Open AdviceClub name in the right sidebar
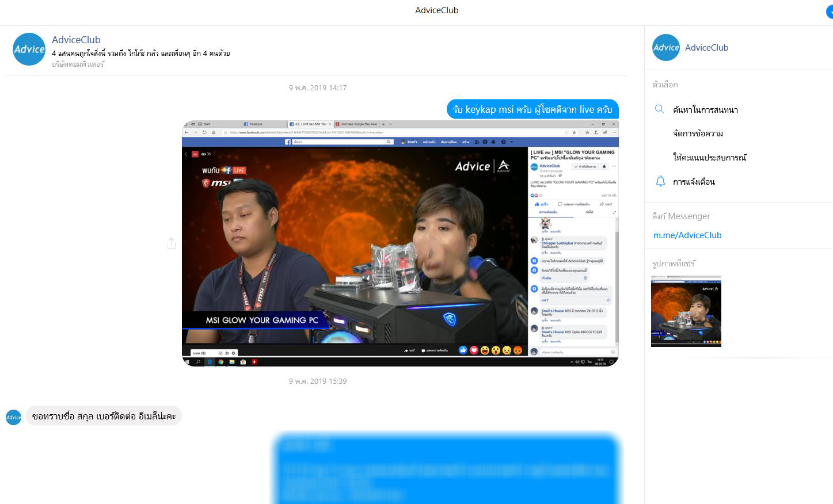Viewport: 833px width, 504px height. coord(706,48)
